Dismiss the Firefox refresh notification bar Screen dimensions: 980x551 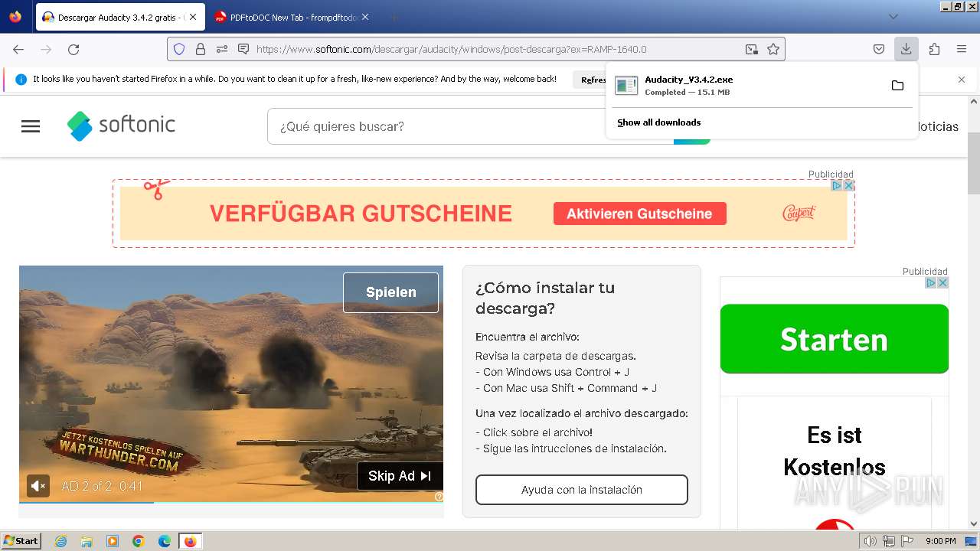(x=962, y=80)
